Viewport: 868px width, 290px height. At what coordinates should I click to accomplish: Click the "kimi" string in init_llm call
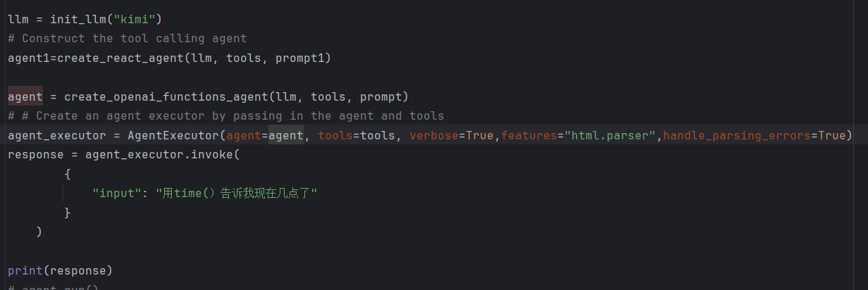point(134,19)
